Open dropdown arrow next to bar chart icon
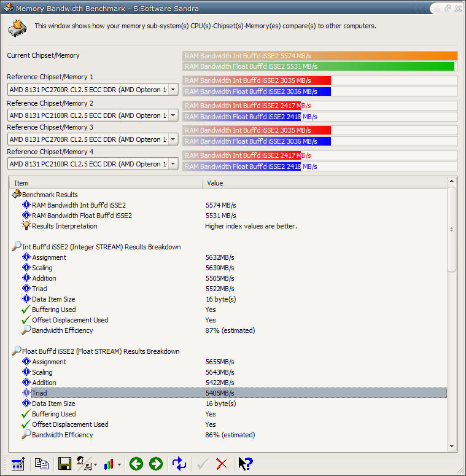466x476 pixels. (119, 464)
